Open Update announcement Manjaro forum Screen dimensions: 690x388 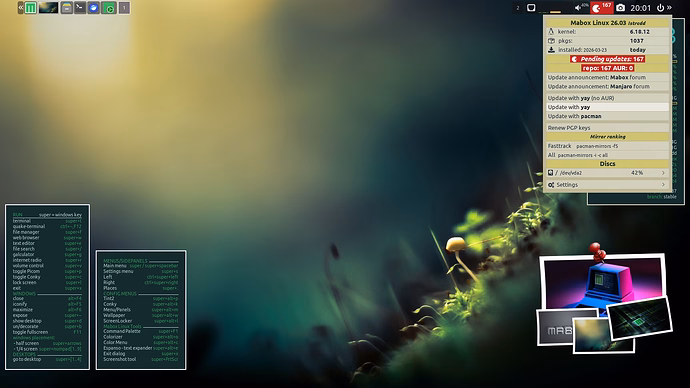(607, 87)
